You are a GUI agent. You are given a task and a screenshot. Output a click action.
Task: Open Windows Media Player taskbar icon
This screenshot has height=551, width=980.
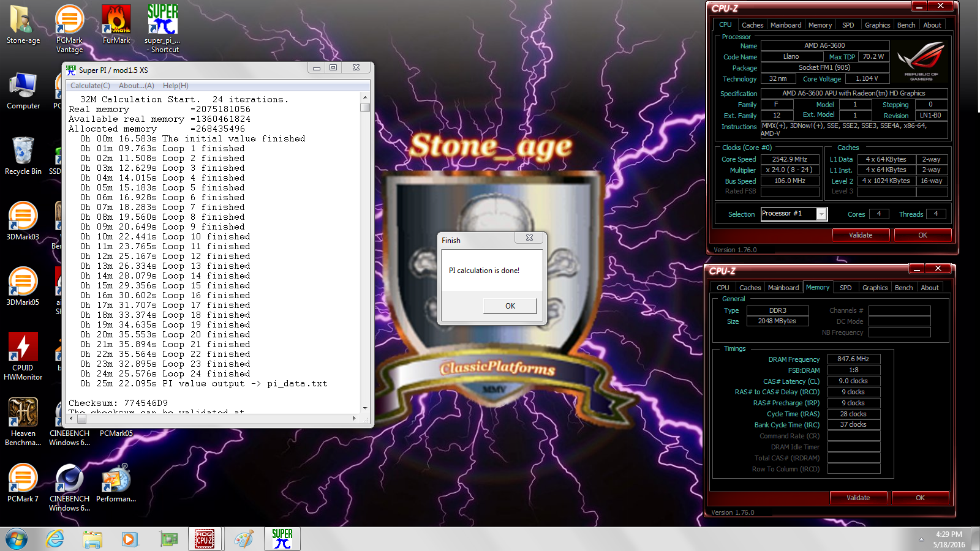(x=129, y=539)
